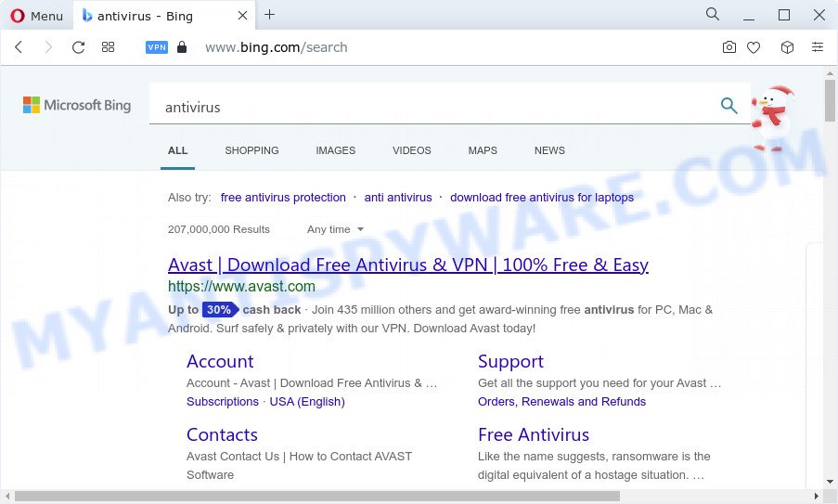Screen dimensions: 838x504
Task: Open the Subscriptions link
Action: click(223, 401)
